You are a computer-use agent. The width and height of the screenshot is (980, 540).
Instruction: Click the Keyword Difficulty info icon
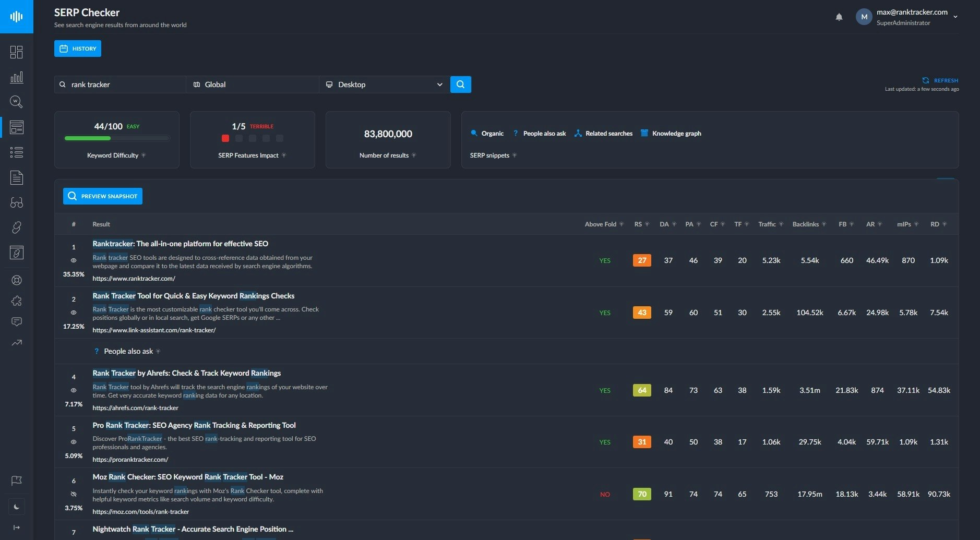click(144, 155)
